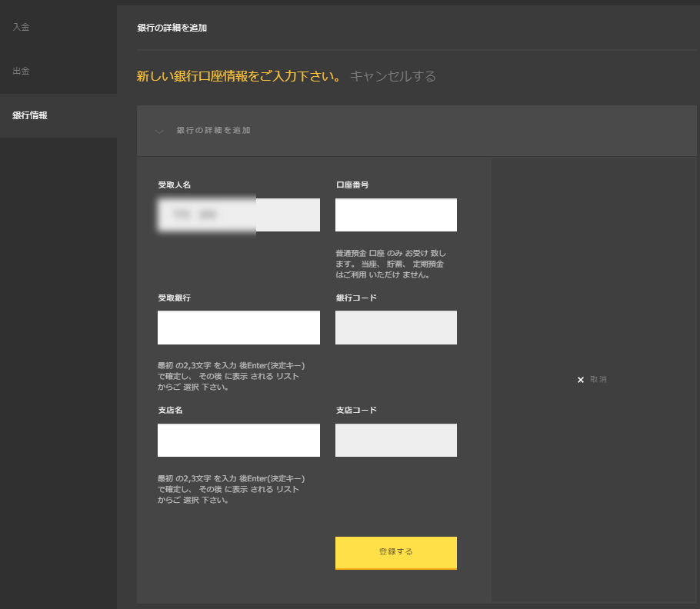This screenshot has height=609, width=700.
Task: Select the 銀行コード field
Action: pyautogui.click(x=395, y=327)
